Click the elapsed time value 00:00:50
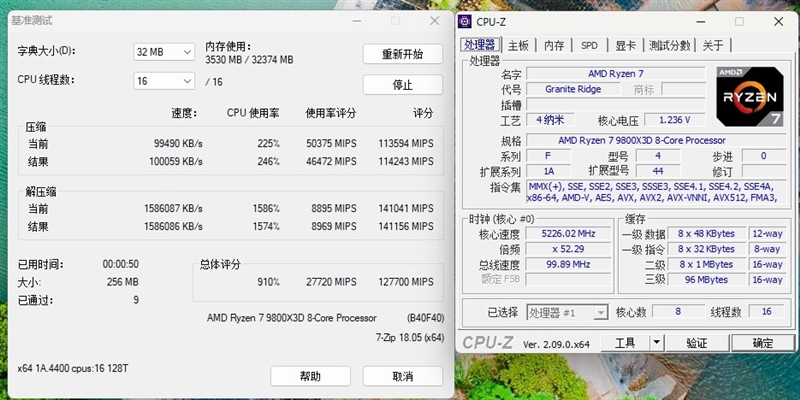The image size is (800, 400). tap(120, 264)
